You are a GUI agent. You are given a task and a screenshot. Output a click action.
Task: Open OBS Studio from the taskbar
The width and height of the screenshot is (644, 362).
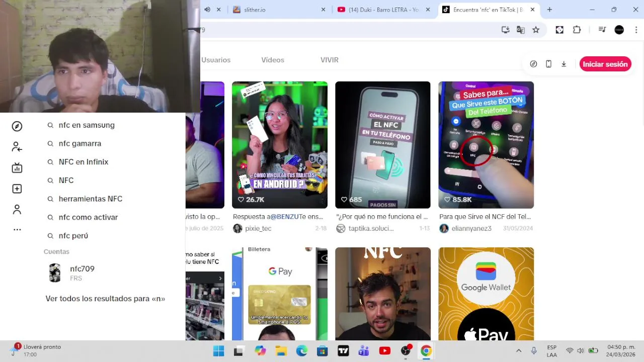(x=406, y=351)
